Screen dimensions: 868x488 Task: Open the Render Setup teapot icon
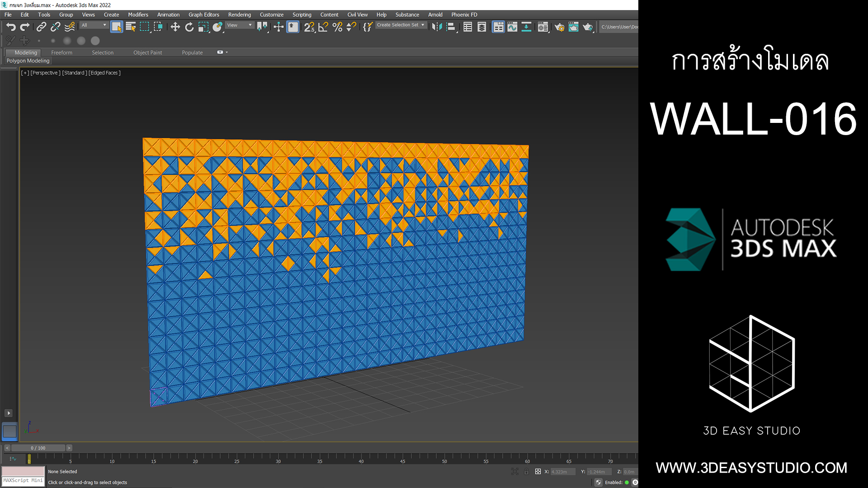click(559, 27)
